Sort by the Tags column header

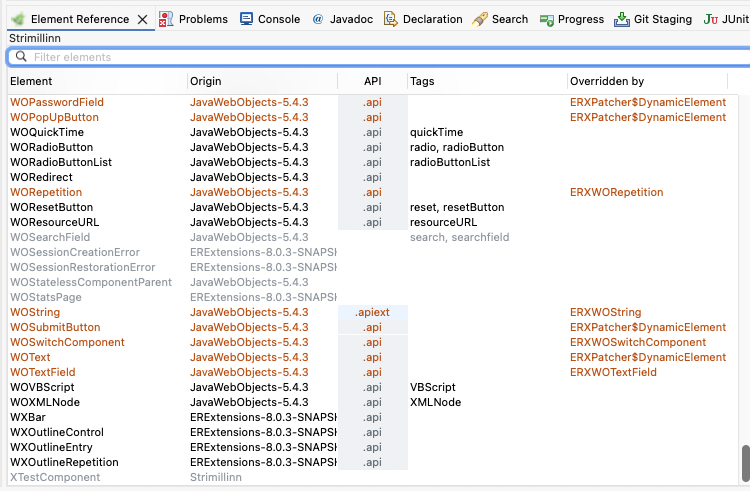(x=487, y=81)
